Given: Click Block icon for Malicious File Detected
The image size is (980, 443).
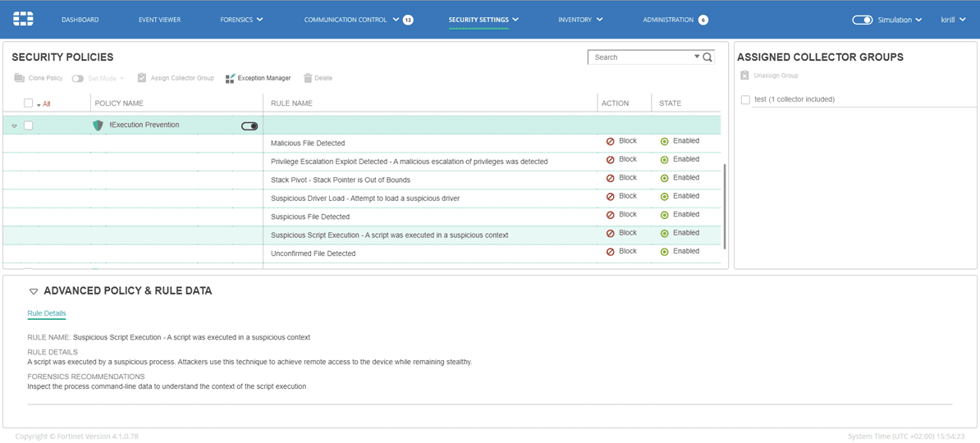Looking at the screenshot, I should pos(610,142).
